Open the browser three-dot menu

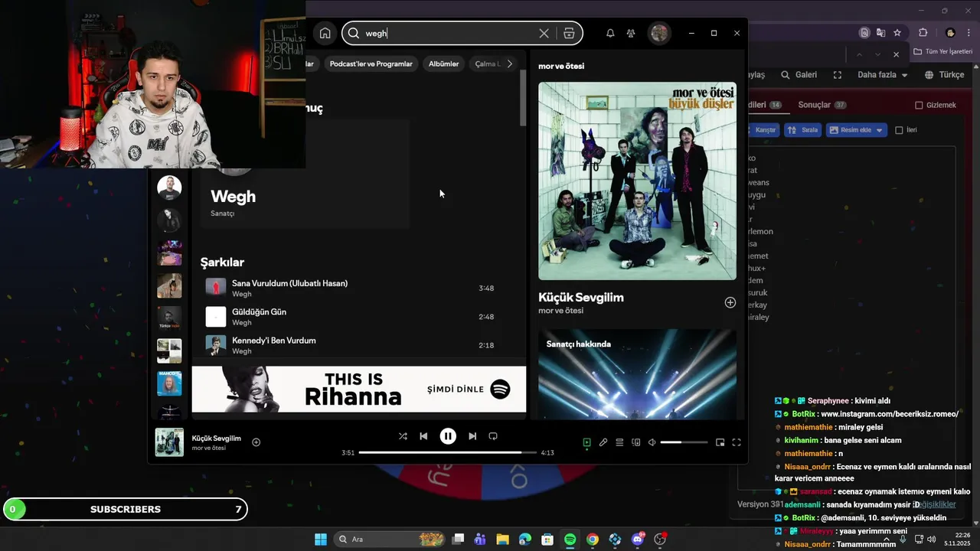[x=969, y=33]
